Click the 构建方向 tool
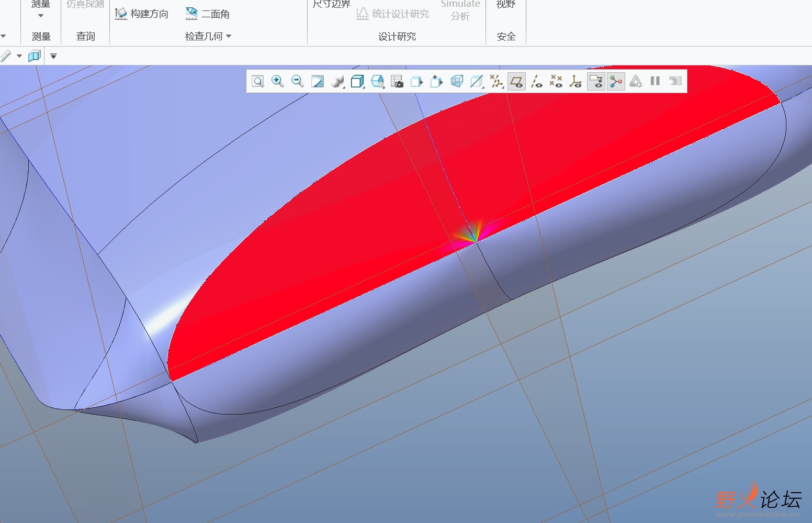 (x=142, y=14)
